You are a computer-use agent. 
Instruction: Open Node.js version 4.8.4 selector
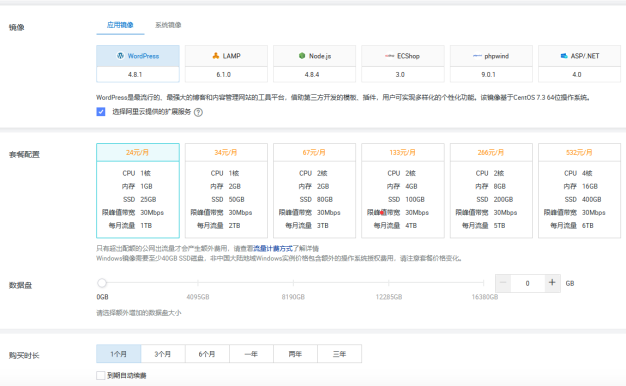(x=315, y=75)
